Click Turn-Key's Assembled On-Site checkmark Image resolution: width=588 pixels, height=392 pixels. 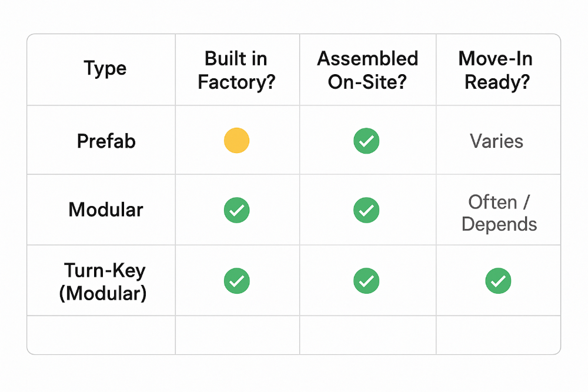click(x=366, y=281)
